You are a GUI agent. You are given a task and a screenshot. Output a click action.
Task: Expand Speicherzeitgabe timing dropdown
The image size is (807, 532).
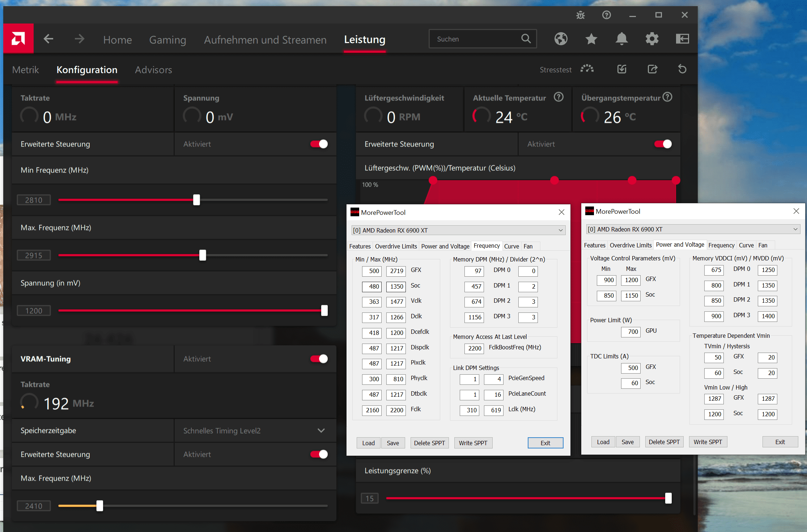click(321, 430)
